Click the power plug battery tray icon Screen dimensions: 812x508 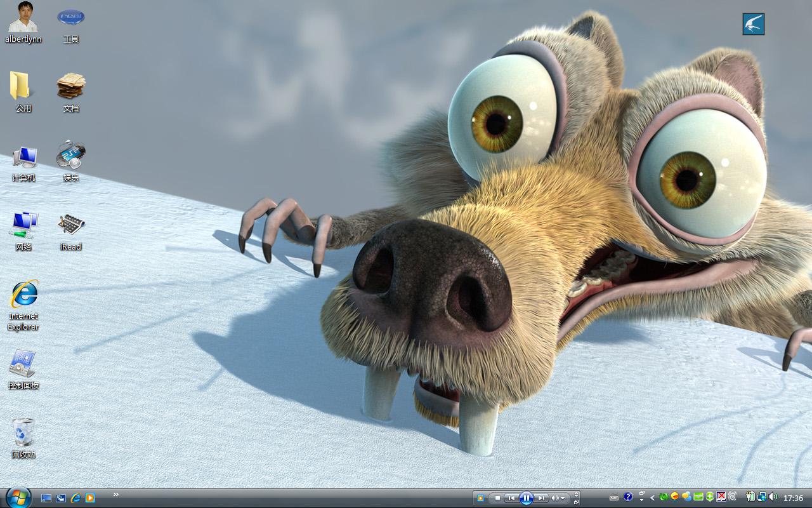[750, 497]
